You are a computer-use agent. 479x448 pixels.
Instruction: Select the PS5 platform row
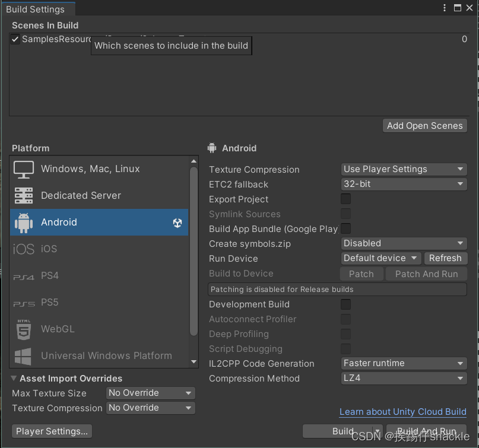click(99, 303)
